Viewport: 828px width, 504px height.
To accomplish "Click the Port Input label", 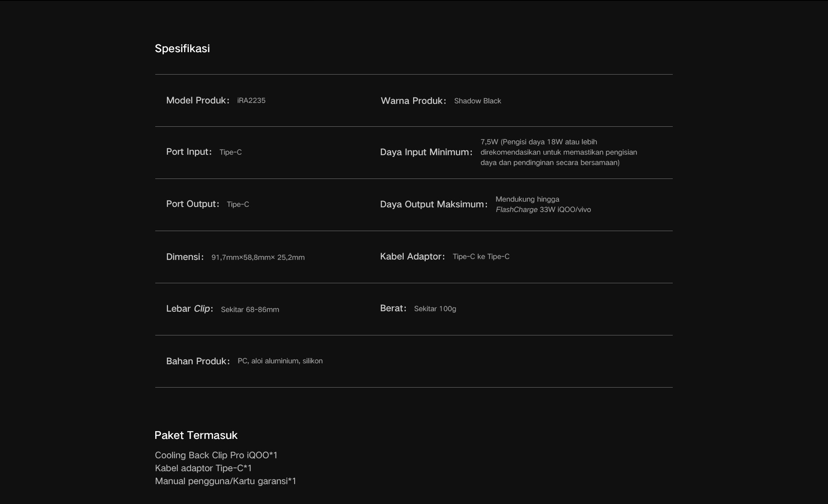I will pos(188,152).
